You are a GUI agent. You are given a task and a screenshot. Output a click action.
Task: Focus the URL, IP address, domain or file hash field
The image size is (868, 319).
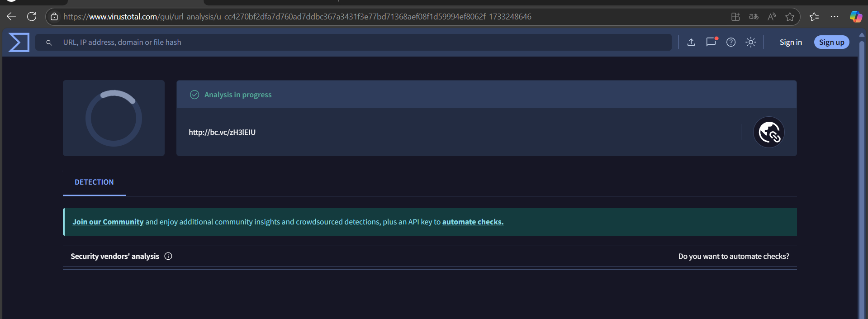click(x=353, y=42)
